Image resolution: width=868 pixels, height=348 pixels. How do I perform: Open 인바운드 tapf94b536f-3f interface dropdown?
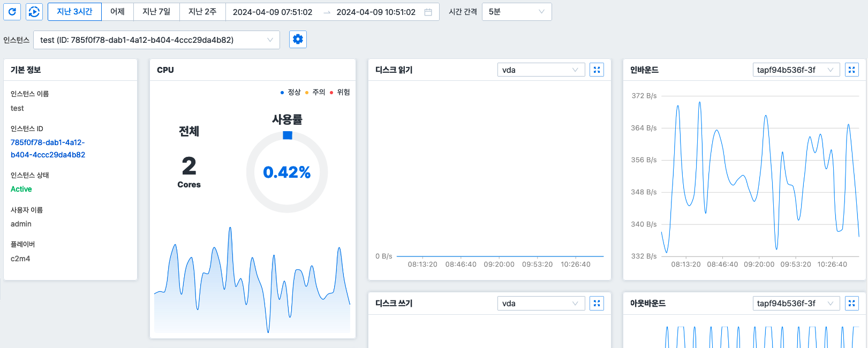point(795,70)
